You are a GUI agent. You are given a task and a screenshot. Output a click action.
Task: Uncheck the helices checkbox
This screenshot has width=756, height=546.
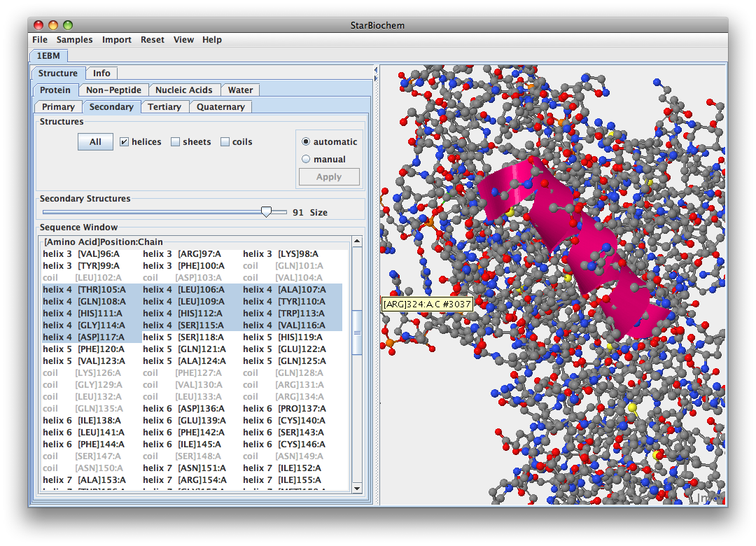(124, 142)
